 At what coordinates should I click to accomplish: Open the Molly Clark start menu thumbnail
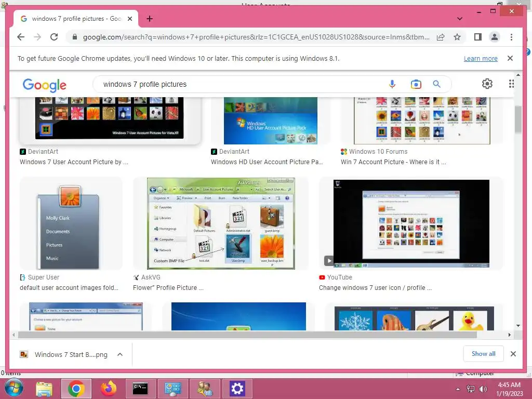pyautogui.click(x=71, y=224)
